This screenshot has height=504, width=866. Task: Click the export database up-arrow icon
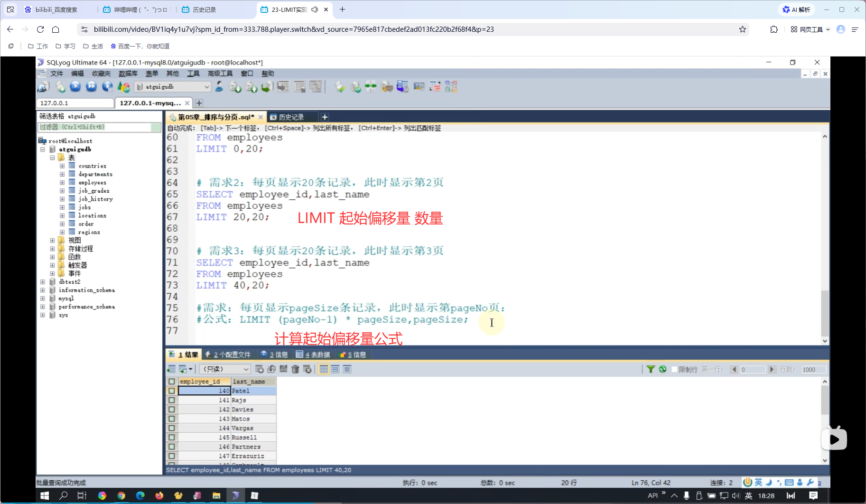(x=251, y=86)
